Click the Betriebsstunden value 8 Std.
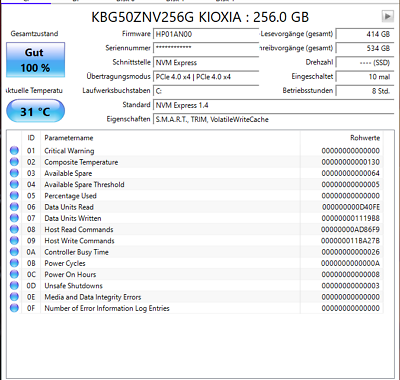Viewport: 400px width, 380px height. click(365, 91)
